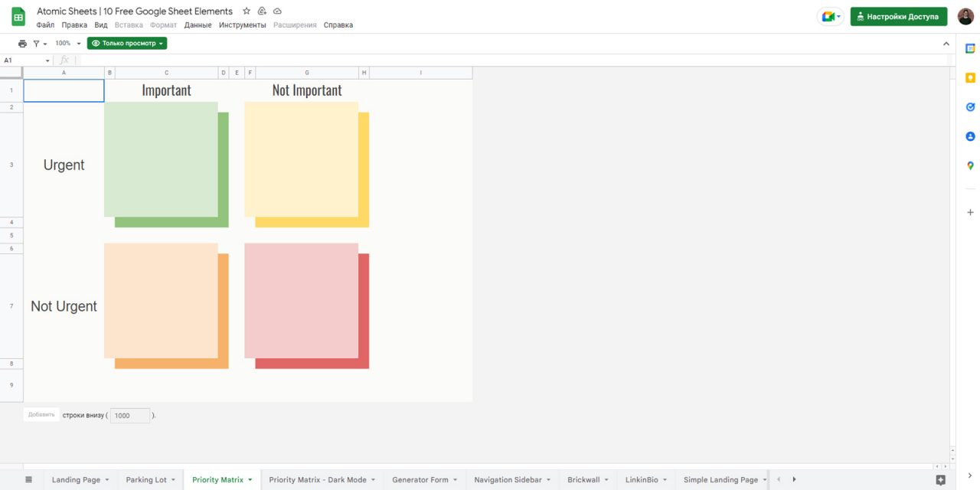Viewport: 980px width, 490px height.
Task: Click the row count input showing 1000
Action: 129,415
